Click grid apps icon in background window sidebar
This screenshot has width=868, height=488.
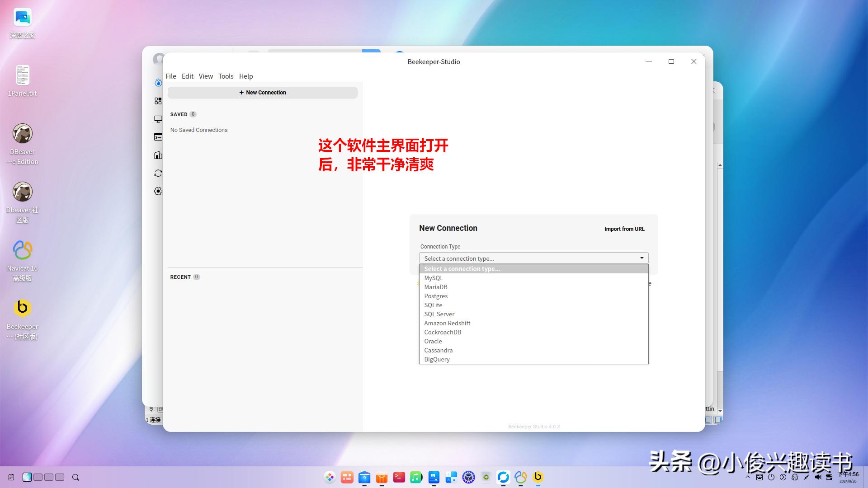tap(158, 101)
